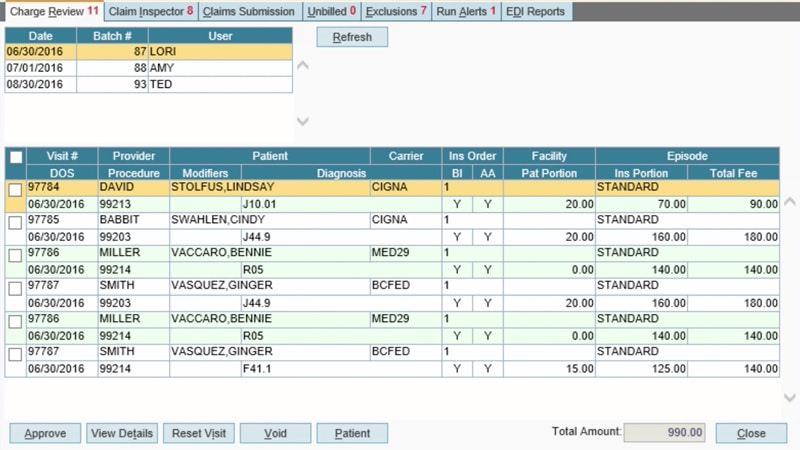Open the Run Alerts tab
This screenshot has width=800, height=450.
(466, 11)
